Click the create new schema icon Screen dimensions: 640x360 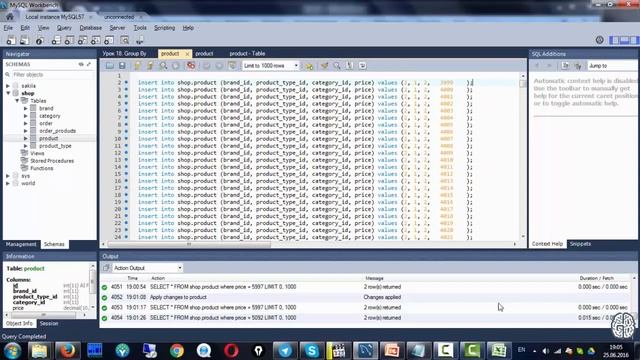[x=56, y=40]
